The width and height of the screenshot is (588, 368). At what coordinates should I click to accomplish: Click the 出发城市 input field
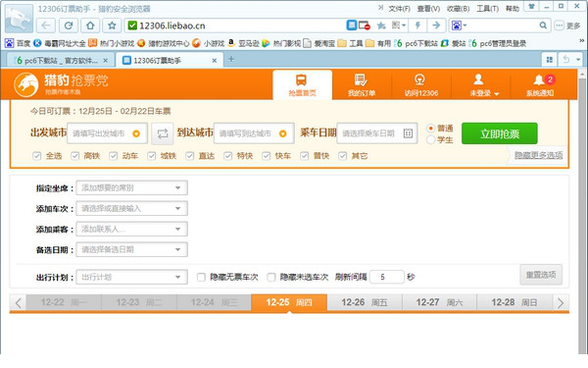pos(107,133)
